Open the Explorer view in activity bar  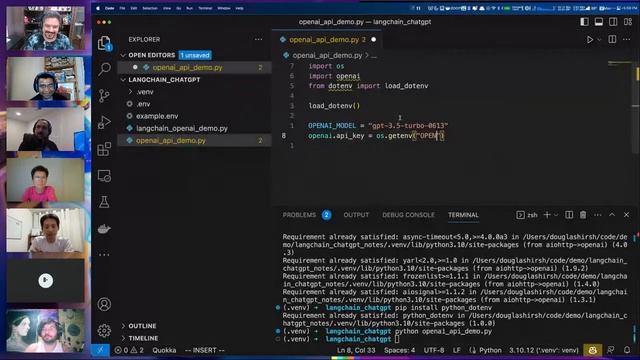(104, 43)
